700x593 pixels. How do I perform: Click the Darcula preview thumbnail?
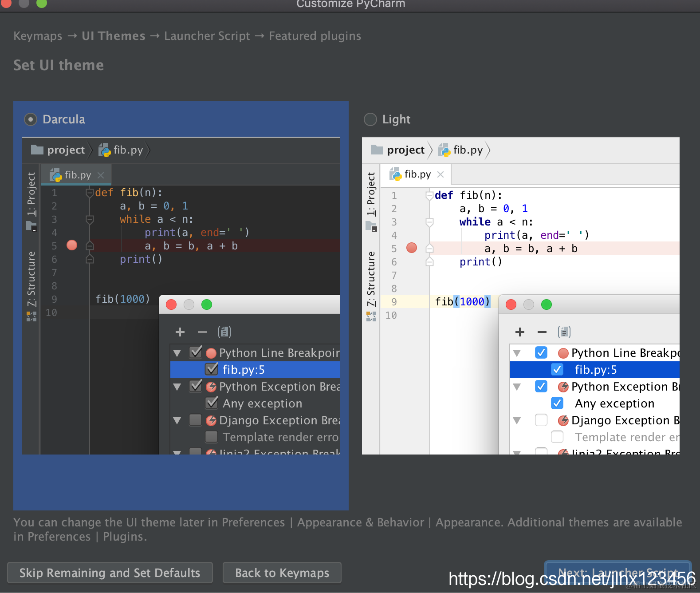coord(181,296)
